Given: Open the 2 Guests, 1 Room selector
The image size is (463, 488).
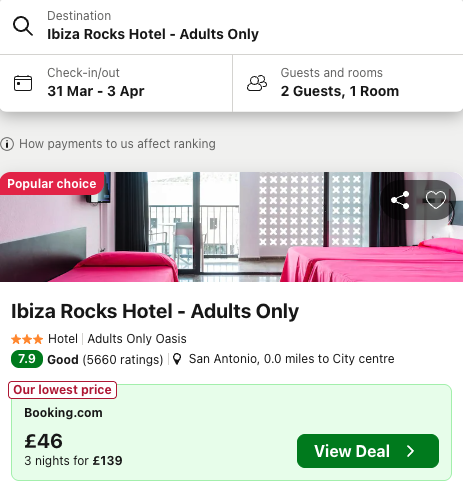Looking at the screenshot, I should coord(348,83).
